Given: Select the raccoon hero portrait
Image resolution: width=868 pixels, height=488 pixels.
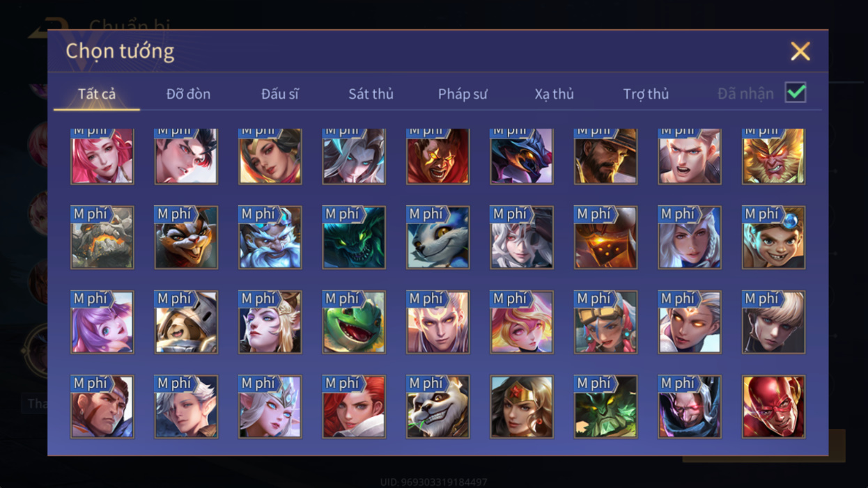Looking at the screenshot, I should click(x=186, y=237).
